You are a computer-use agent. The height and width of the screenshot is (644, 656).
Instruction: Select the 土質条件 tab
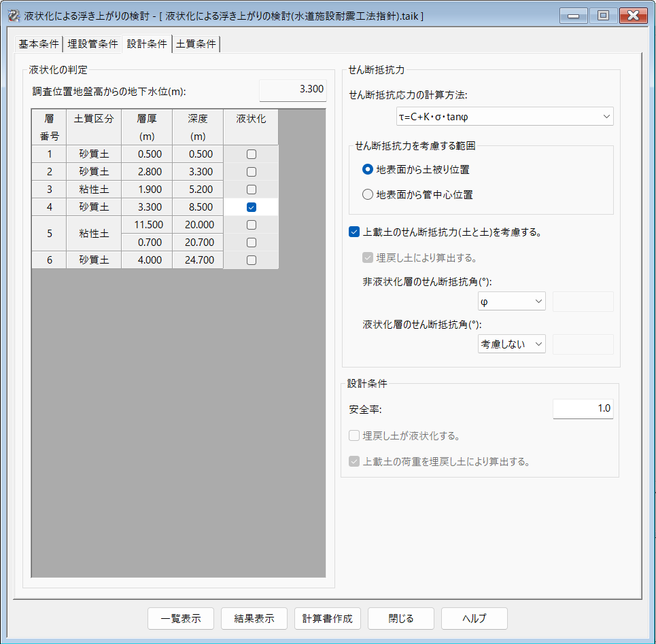tap(196, 44)
